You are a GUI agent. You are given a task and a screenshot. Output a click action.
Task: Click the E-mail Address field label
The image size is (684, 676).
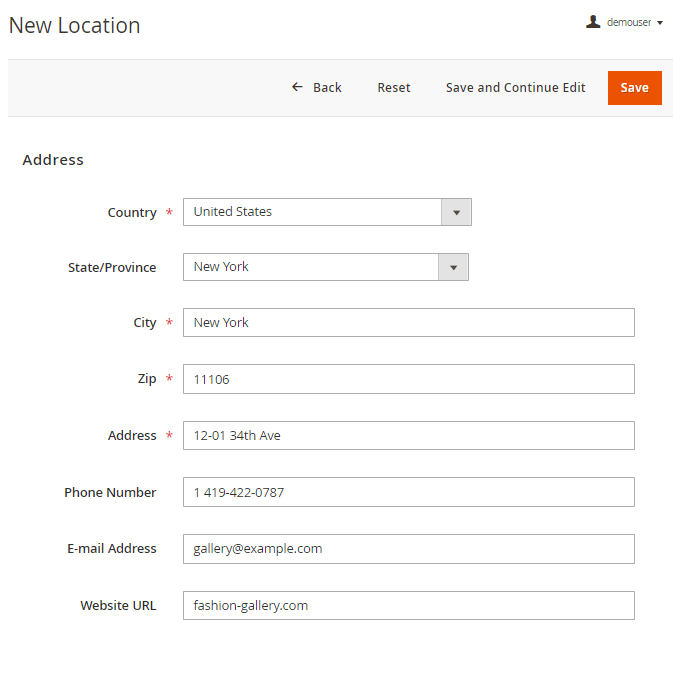pos(110,549)
